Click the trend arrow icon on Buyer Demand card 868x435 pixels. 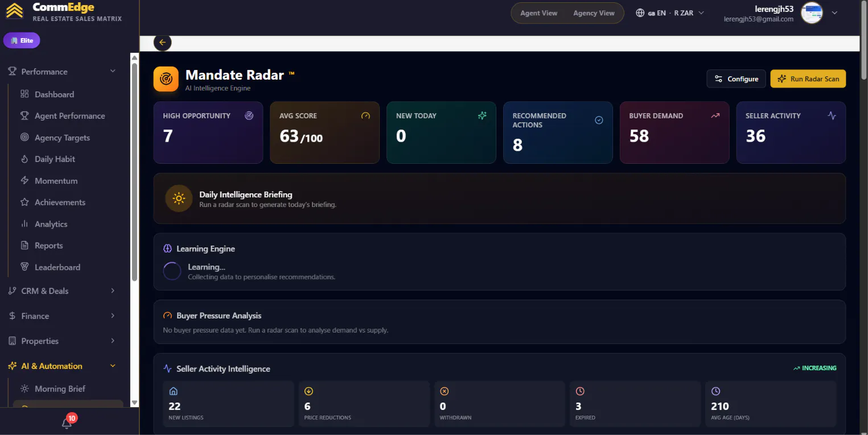pos(715,115)
